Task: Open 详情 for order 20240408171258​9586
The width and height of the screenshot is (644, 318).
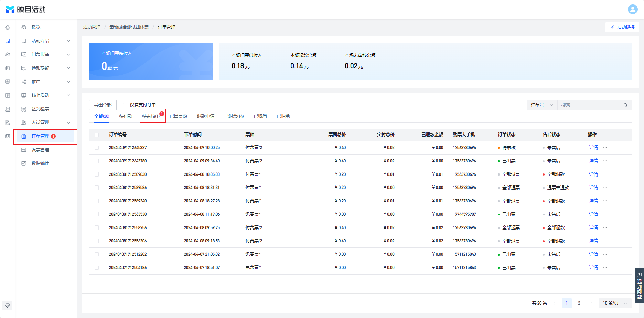Action: (593, 187)
